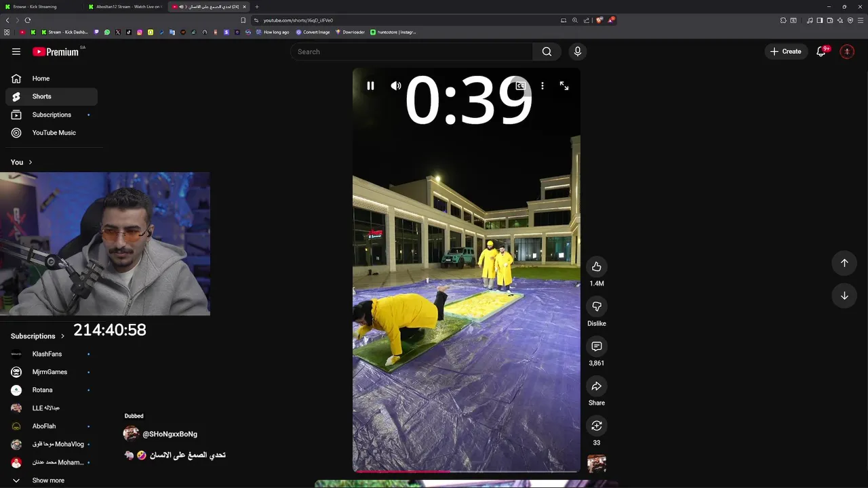868x488 pixels.
Task: Click the search magnifier button
Action: pos(547,52)
